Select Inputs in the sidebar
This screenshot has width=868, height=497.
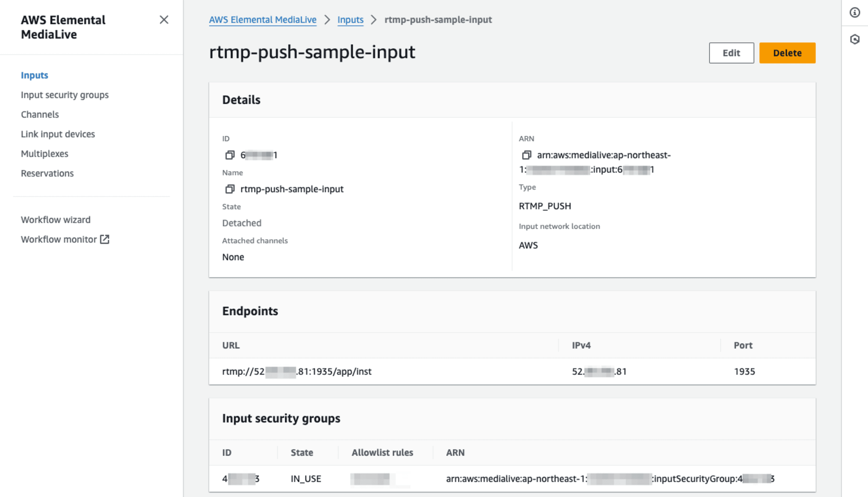point(34,75)
